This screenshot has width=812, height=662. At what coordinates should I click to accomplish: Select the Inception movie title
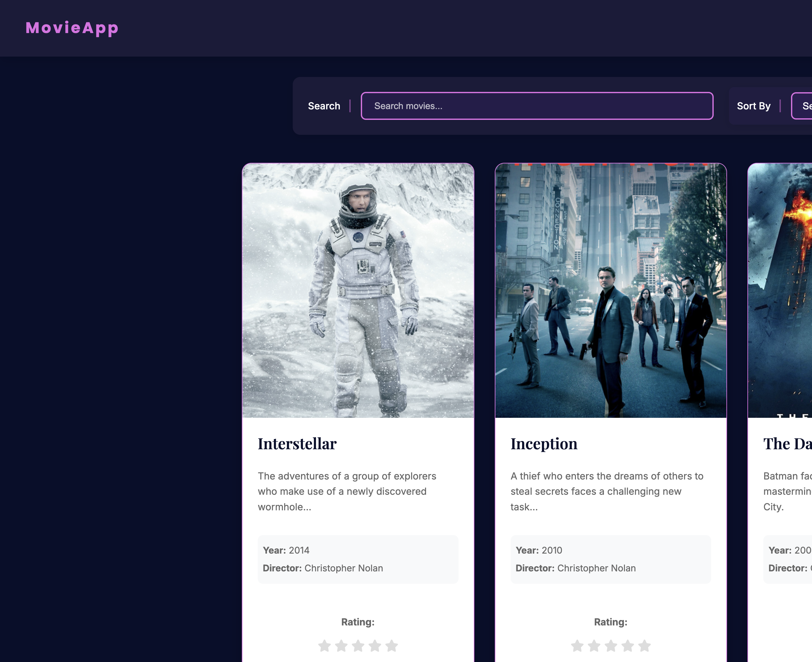coord(544,444)
